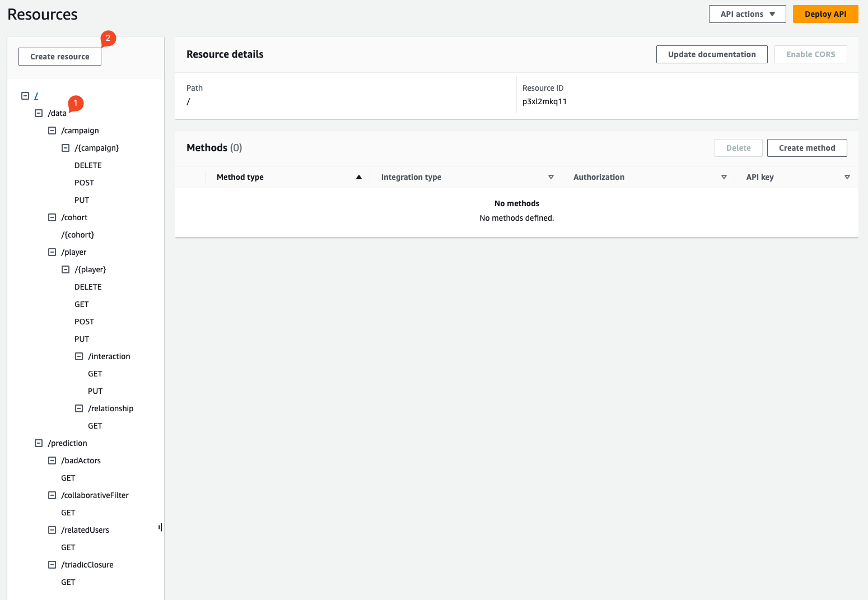
Task: Select the /campaign resource
Action: click(x=80, y=131)
